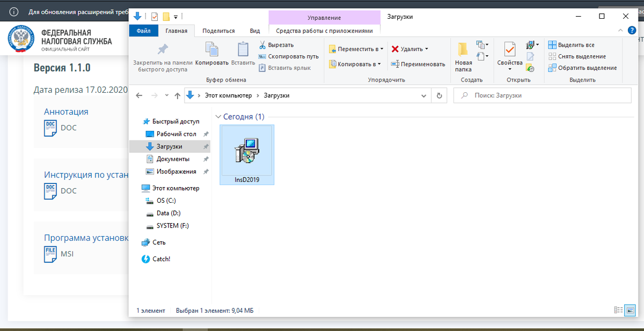Click the MSI file icon in browser page
The height and width of the screenshot is (331, 644).
click(x=50, y=253)
